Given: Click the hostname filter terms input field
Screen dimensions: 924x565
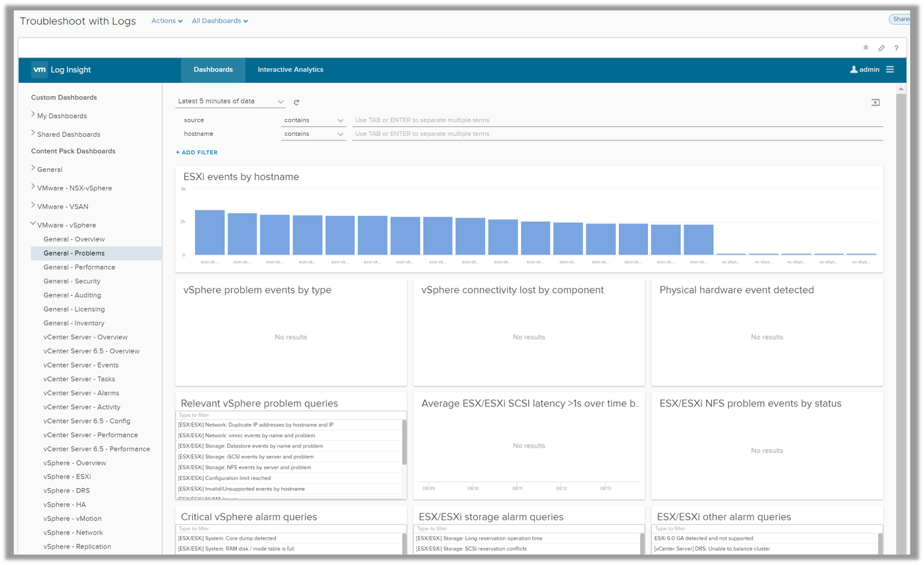Looking at the screenshot, I should coord(617,134).
